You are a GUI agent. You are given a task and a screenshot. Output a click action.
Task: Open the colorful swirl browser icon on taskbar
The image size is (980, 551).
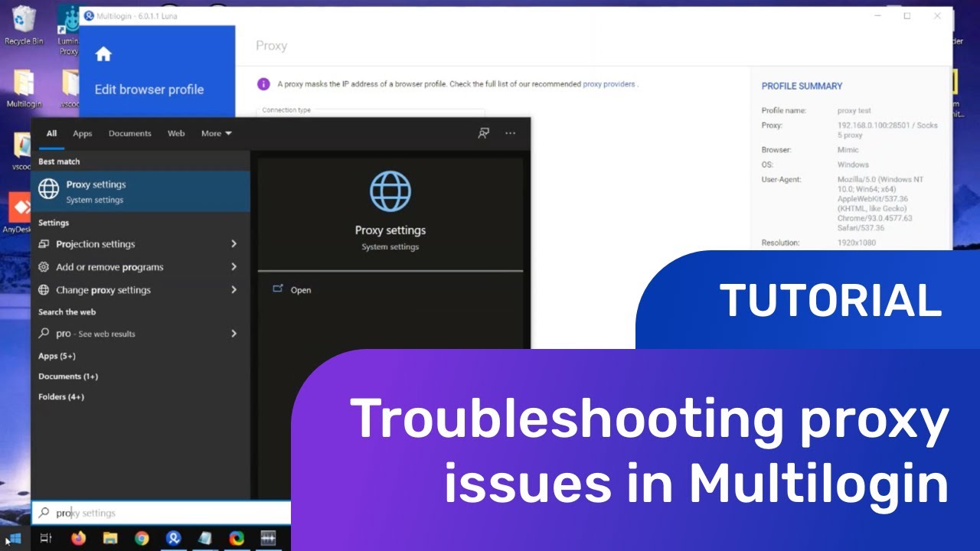coord(237,539)
